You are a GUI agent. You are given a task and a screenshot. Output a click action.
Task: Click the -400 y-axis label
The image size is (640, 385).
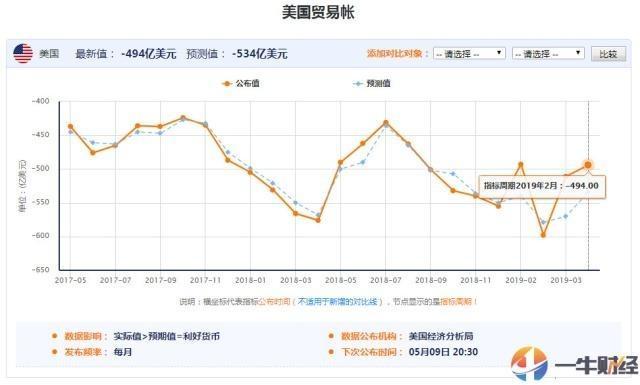coord(40,101)
